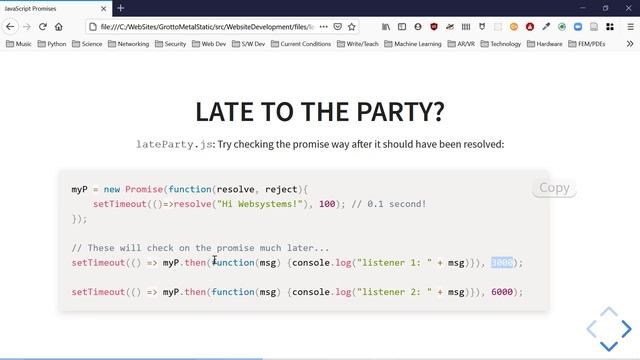Open the Python bookmarks folder
The height and width of the screenshot is (360, 640).
[52, 44]
